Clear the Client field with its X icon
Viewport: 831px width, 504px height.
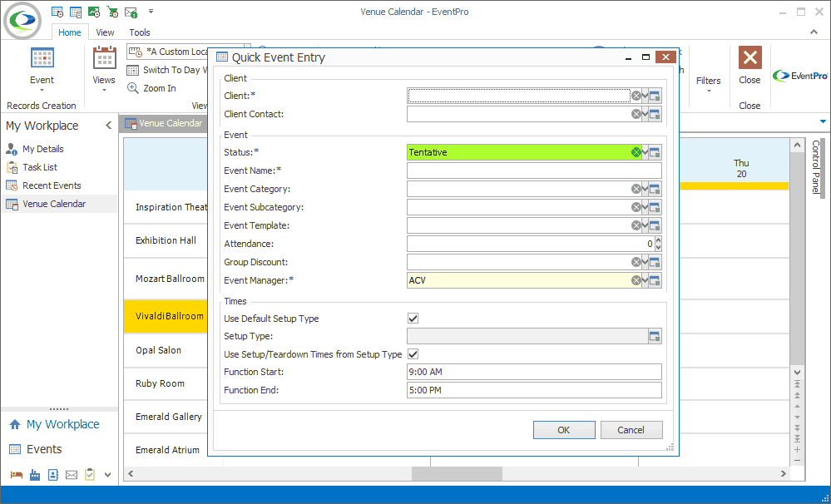tap(636, 96)
